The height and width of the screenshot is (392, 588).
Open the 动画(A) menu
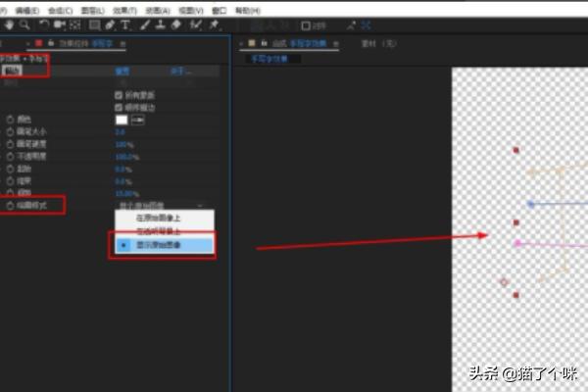pyautogui.click(x=158, y=11)
